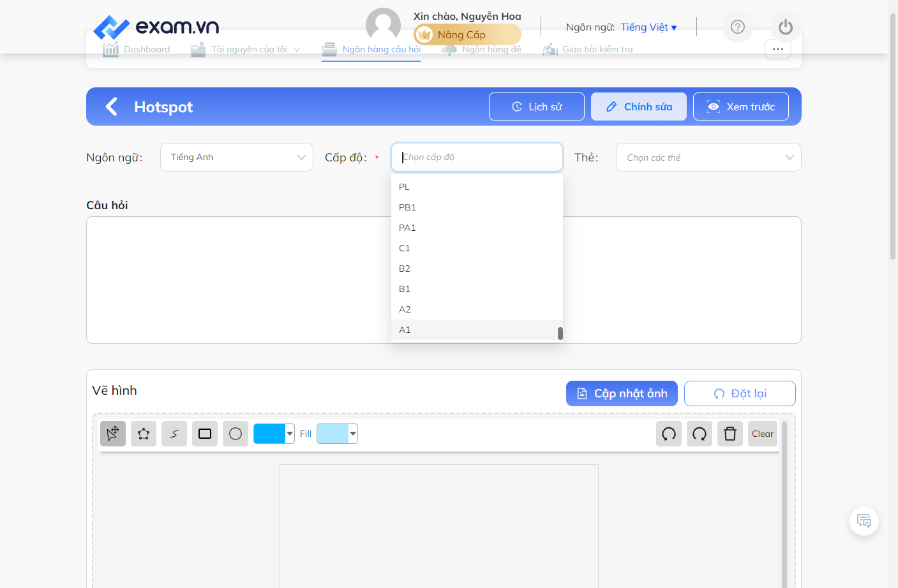This screenshot has height=588, width=898.
Task: Click the trash delete icon
Action: point(730,434)
